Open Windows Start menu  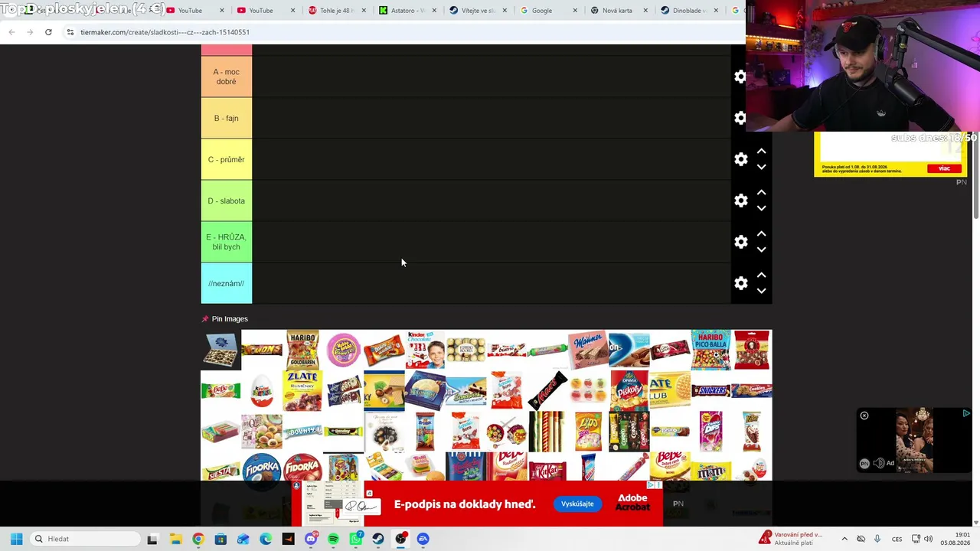point(16,539)
